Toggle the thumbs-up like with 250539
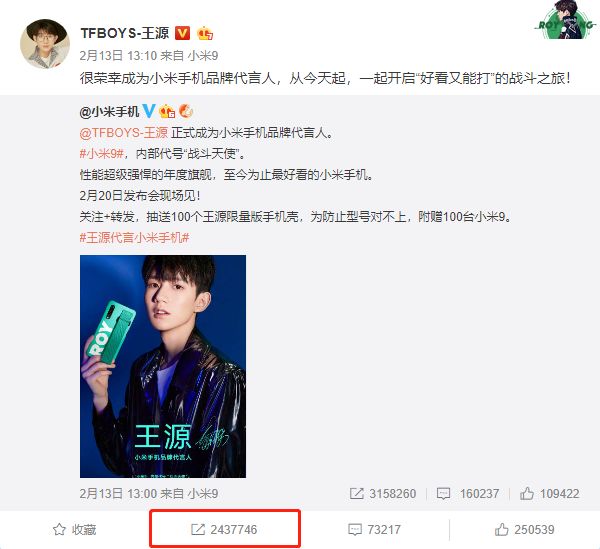 click(525, 529)
